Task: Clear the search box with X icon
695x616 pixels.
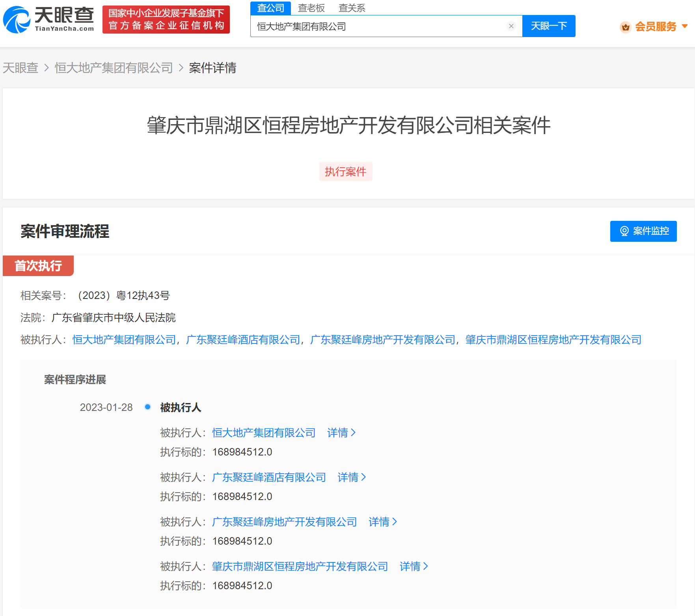Action: pyautogui.click(x=511, y=26)
